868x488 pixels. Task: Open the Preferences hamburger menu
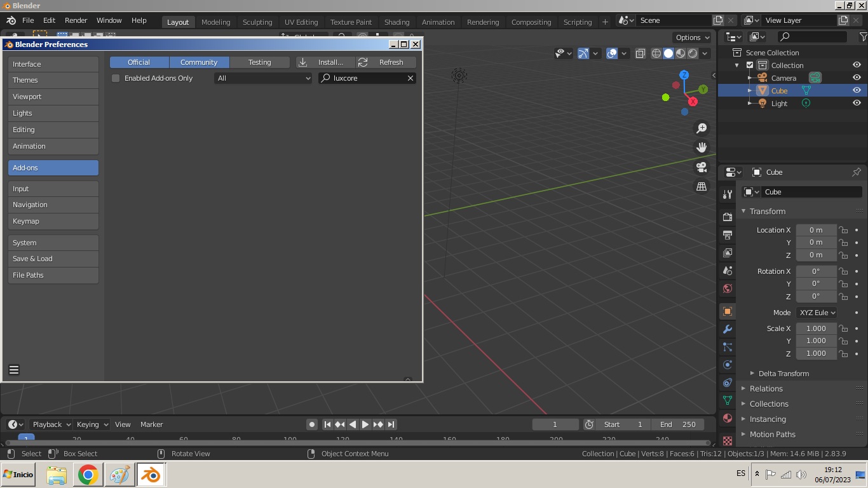14,370
